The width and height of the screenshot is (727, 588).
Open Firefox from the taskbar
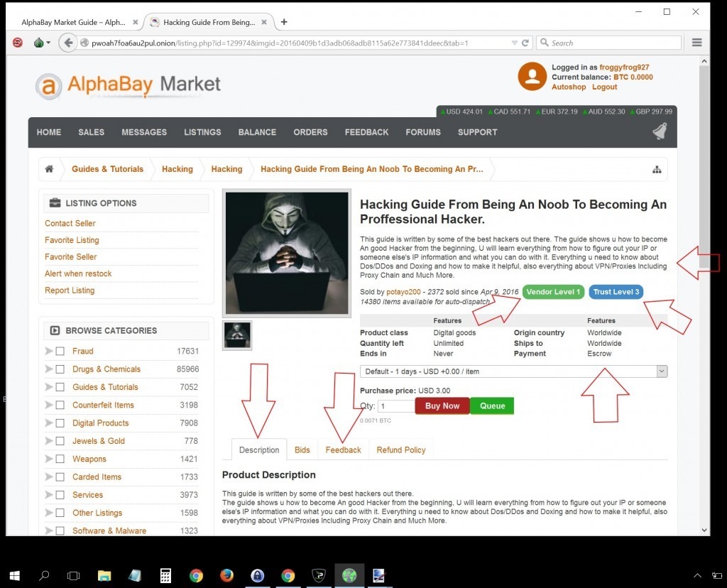pos(226,576)
